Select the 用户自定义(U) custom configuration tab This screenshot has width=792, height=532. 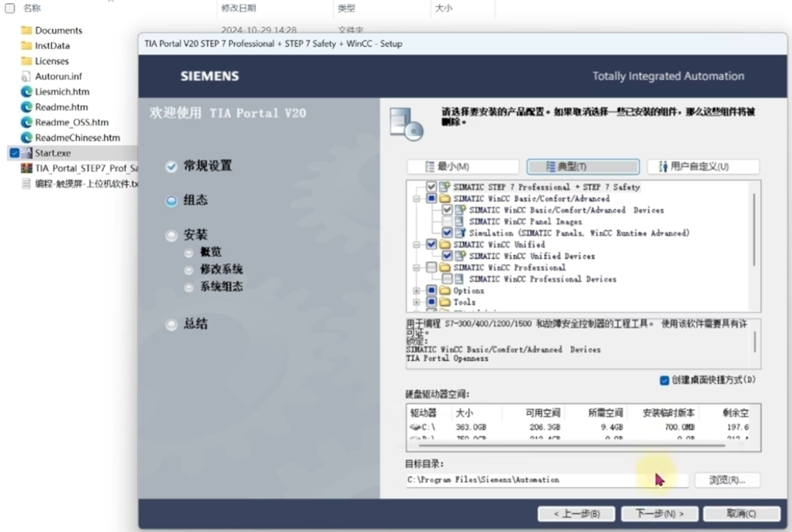coord(703,166)
